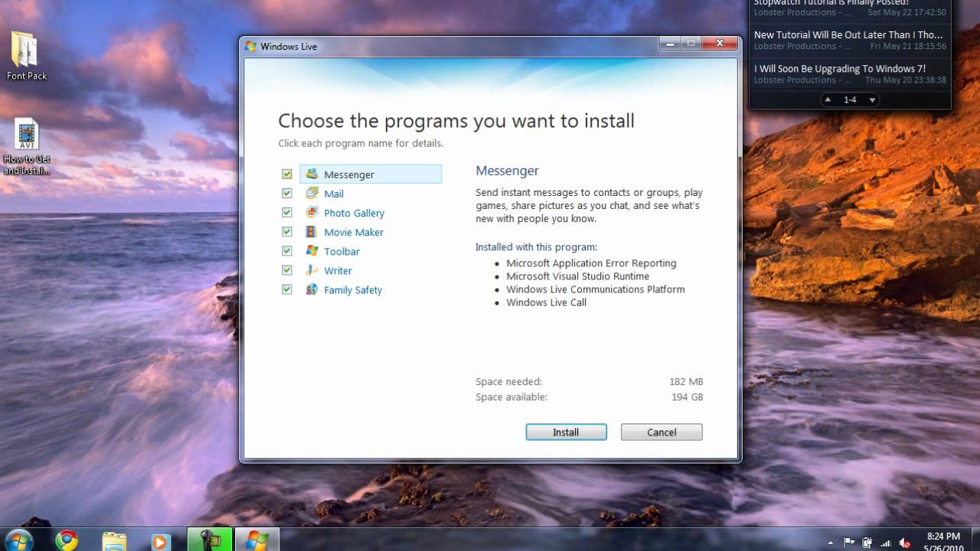Click Windows Live logo in title bar
Viewport: 980px width, 551px height.
pos(250,46)
